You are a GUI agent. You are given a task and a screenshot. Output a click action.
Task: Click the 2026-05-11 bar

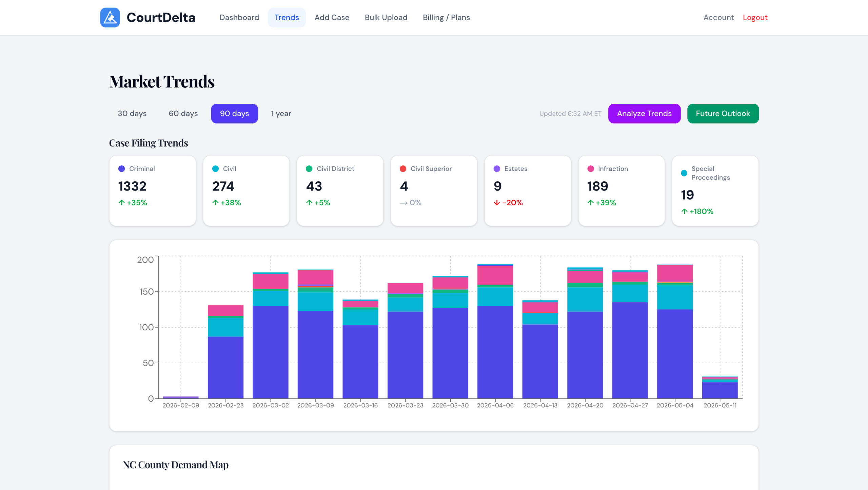click(x=720, y=387)
